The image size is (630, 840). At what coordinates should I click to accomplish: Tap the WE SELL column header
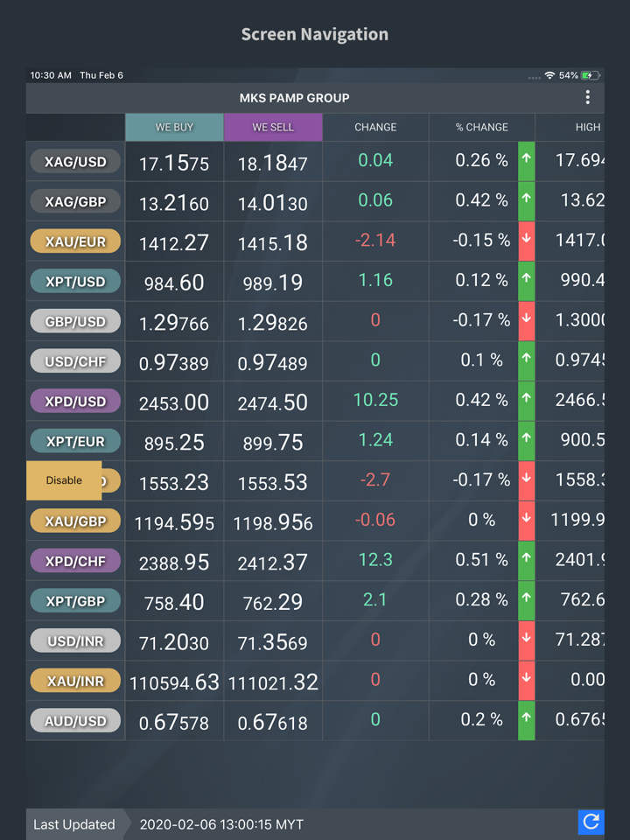[x=273, y=127]
